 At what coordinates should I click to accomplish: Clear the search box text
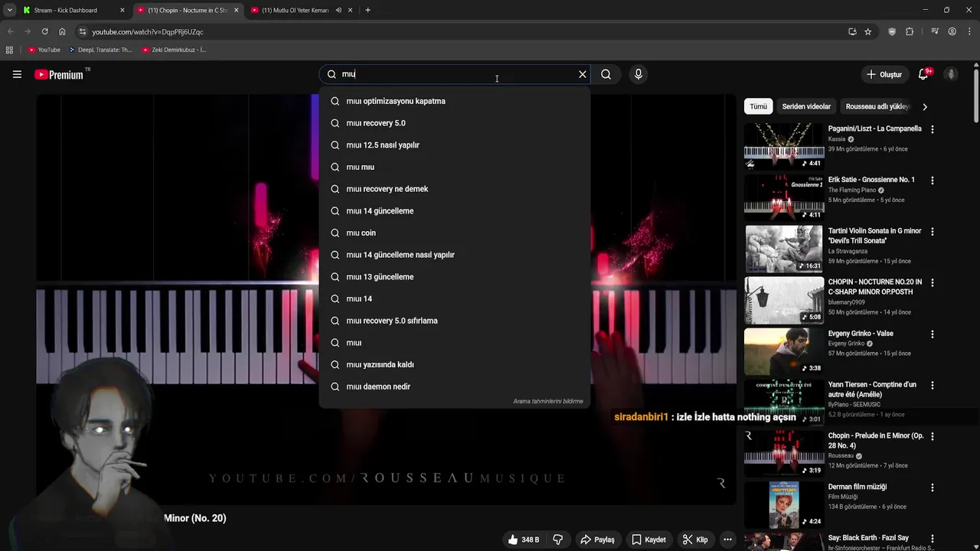coord(583,74)
